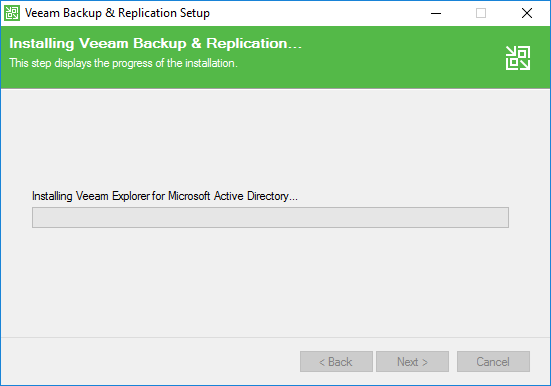Click the disabled Back button
The image size is (551, 386).
click(x=336, y=361)
